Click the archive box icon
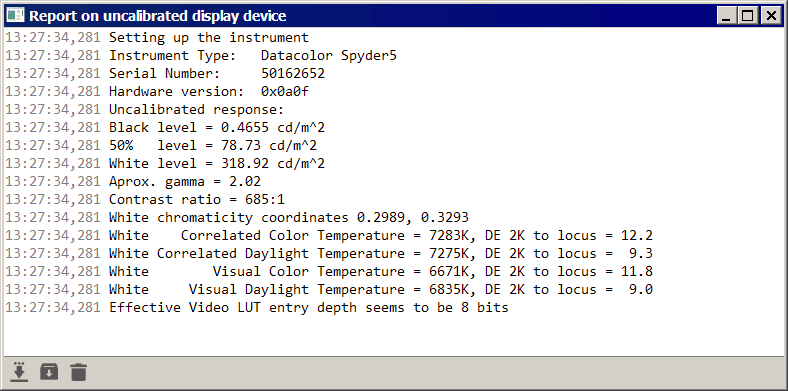The width and height of the screenshot is (788, 391). tap(49, 372)
